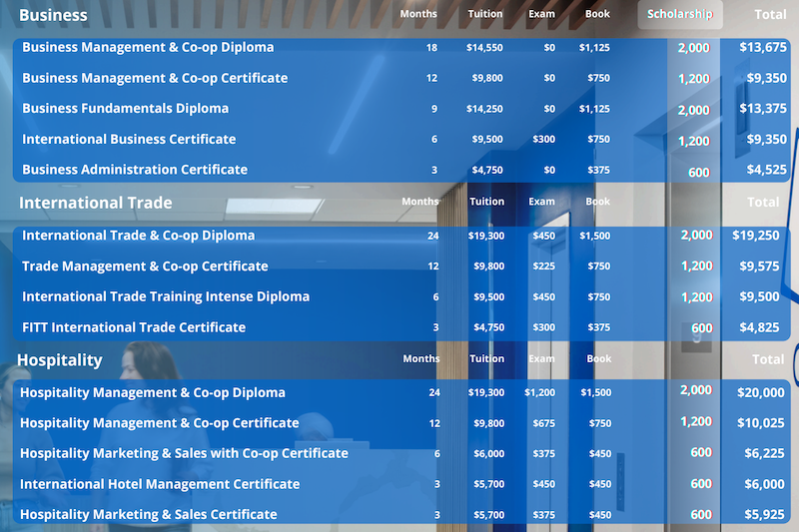
Task: Click the $225 exam fee for Trade Management Certificate
Action: (x=543, y=266)
